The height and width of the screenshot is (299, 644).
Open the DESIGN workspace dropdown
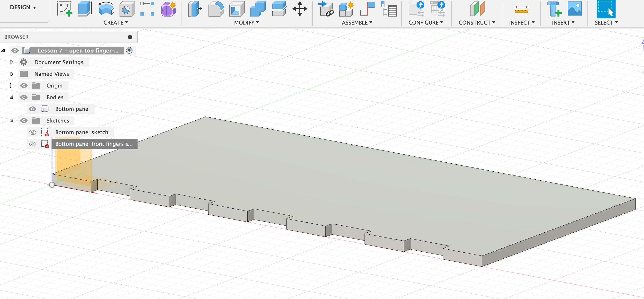(x=23, y=8)
